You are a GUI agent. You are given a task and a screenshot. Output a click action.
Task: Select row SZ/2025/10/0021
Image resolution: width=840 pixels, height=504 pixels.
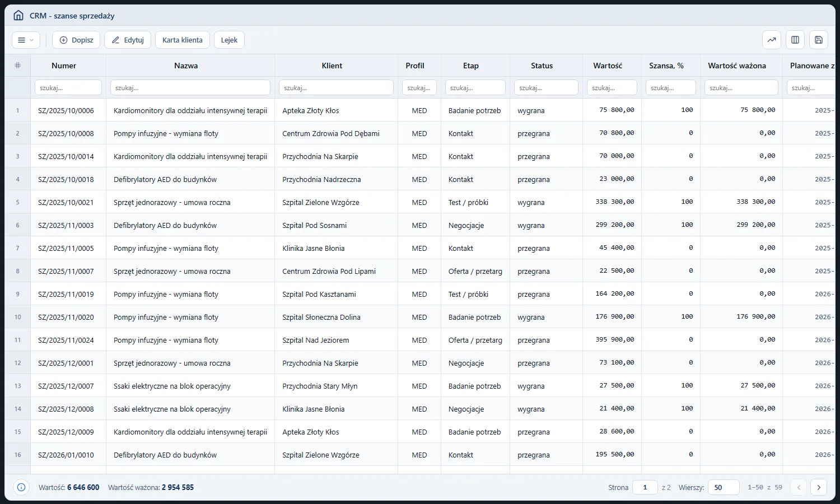tap(420, 202)
